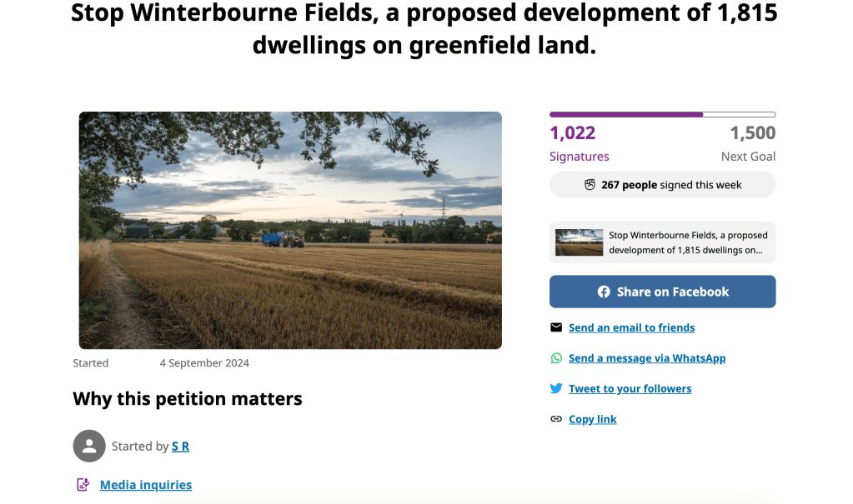The image size is (853, 504).
Task: Select the 1,022 Signatures counter
Action: point(572,133)
